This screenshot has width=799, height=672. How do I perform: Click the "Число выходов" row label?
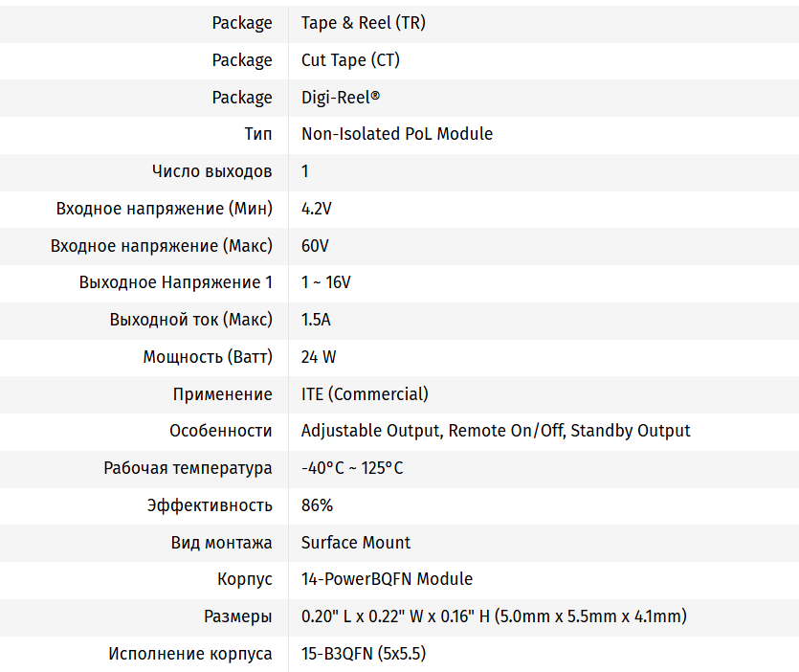click(211, 171)
